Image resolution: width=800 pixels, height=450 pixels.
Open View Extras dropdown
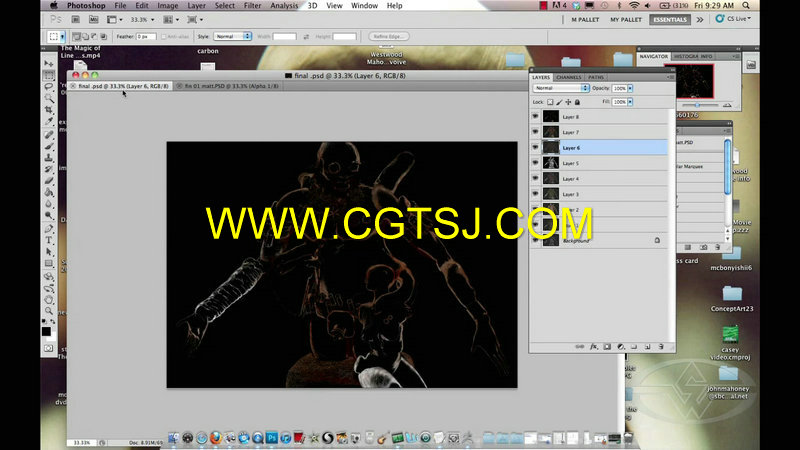[x=115, y=19]
